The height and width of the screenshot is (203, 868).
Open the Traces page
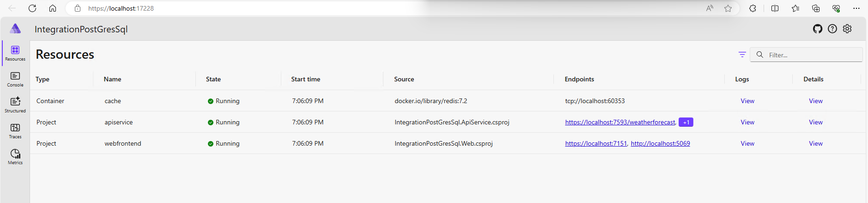(15, 130)
